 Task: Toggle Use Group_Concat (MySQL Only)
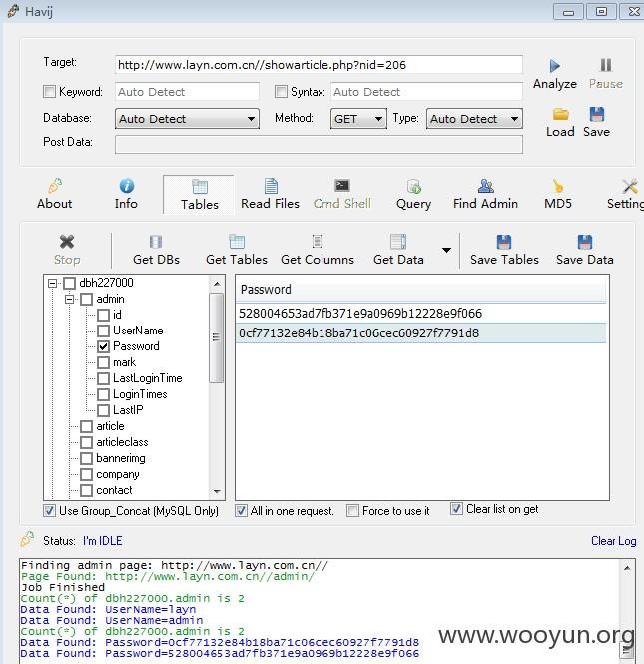(50, 510)
